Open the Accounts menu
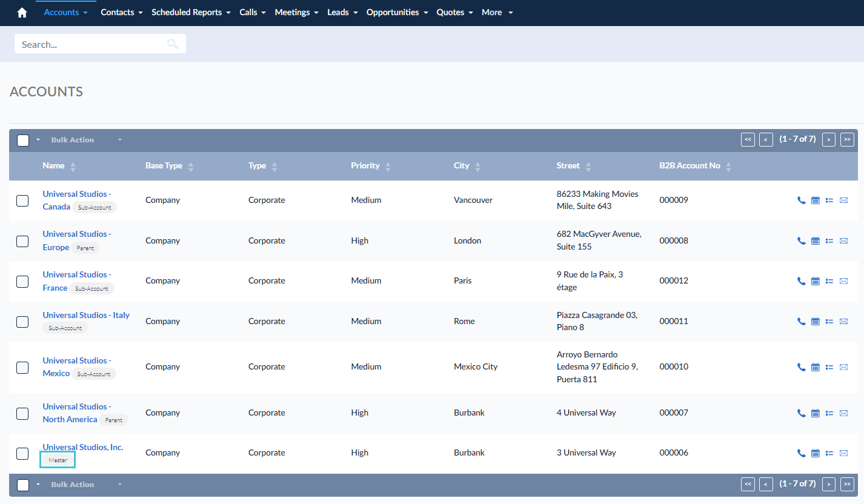This screenshot has height=504, width=864. point(66,12)
